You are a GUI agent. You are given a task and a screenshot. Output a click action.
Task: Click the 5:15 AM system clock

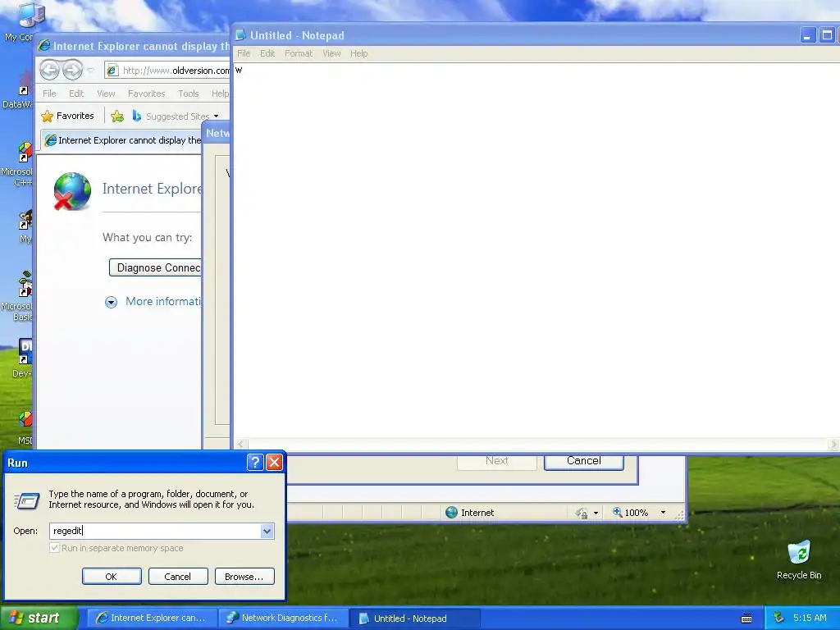(x=810, y=618)
